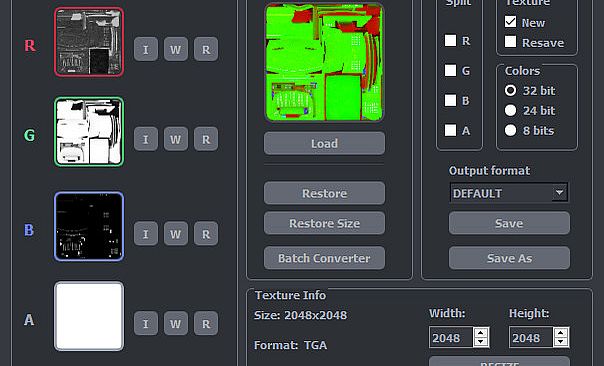Screen dimensions: 604x366
Task: Increase the Height value with up arrow
Action: [561, 333]
